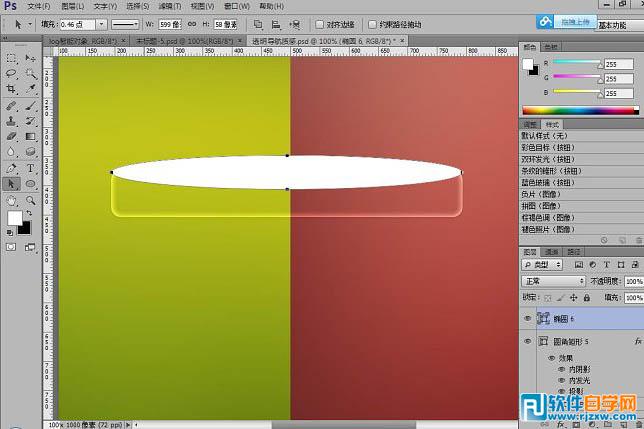This screenshot has height=429, width=644.
Task: Toggle Quick Mask mode
Action: (x=11, y=247)
